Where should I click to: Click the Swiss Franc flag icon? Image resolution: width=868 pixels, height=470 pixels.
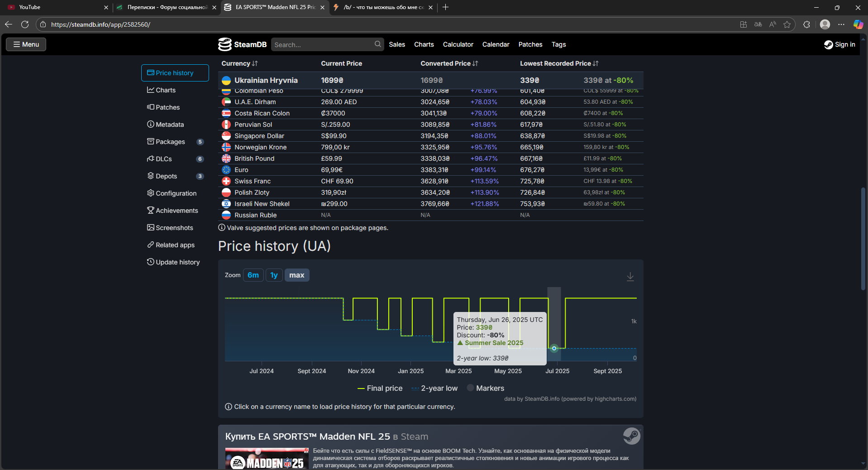click(x=226, y=181)
